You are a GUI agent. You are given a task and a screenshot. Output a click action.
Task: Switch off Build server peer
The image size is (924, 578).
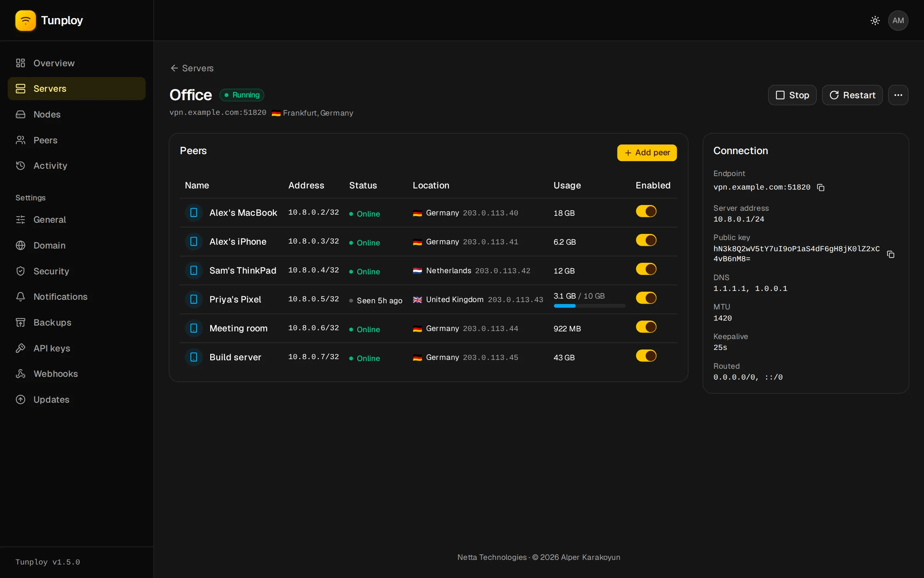pyautogui.click(x=646, y=356)
